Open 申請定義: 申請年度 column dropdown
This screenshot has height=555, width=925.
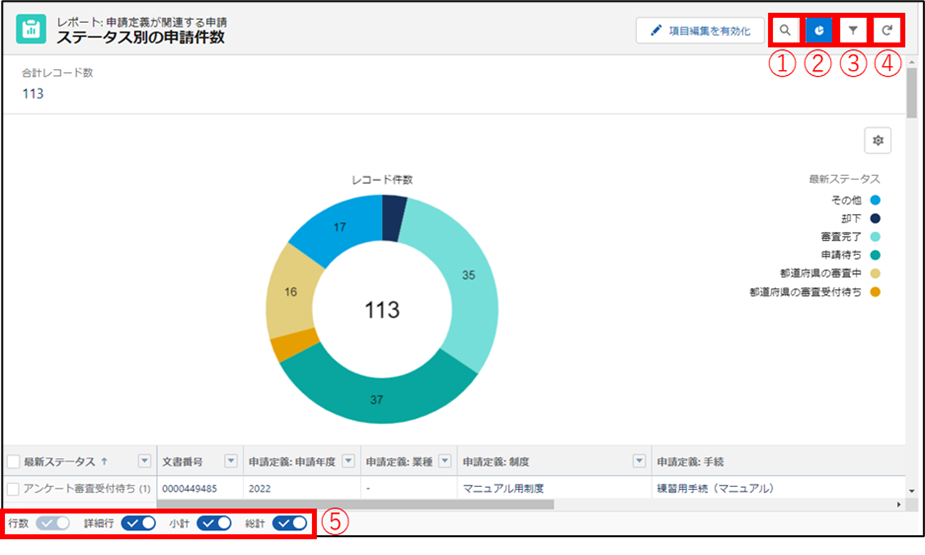point(349,461)
